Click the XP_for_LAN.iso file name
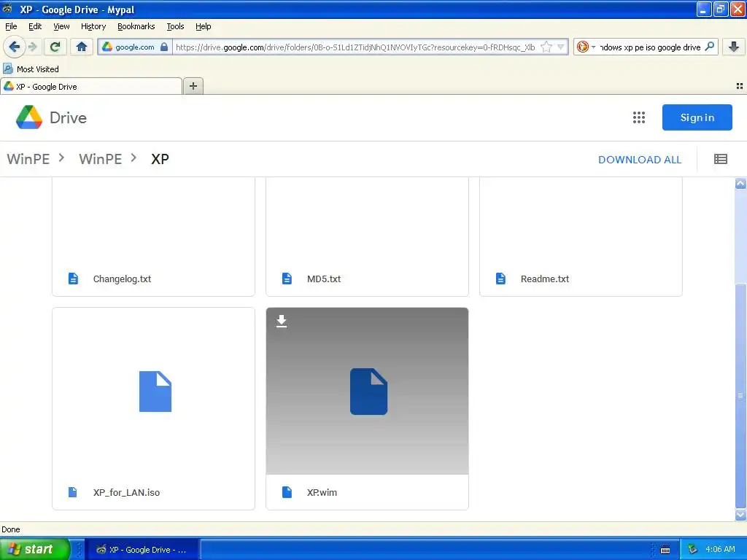747x560 pixels. (x=126, y=492)
